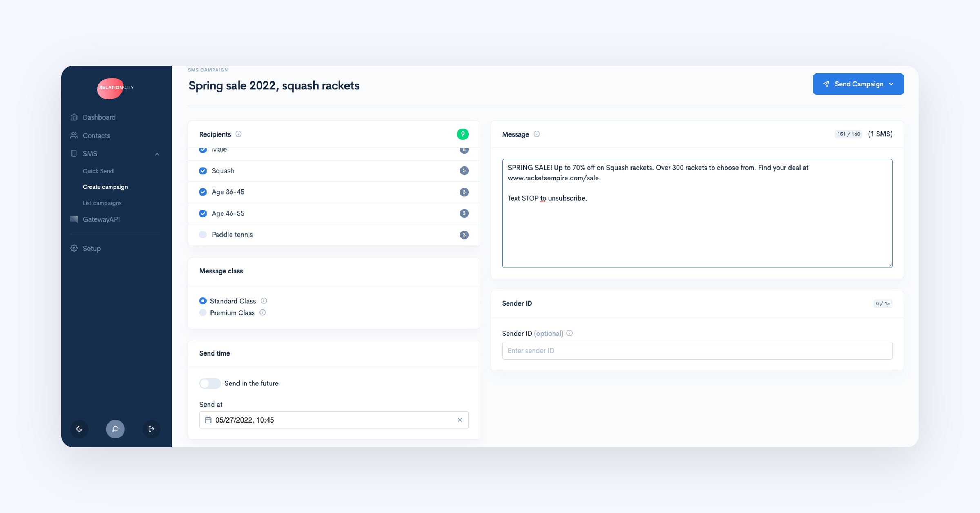Click the search icon in sidebar

(x=116, y=429)
